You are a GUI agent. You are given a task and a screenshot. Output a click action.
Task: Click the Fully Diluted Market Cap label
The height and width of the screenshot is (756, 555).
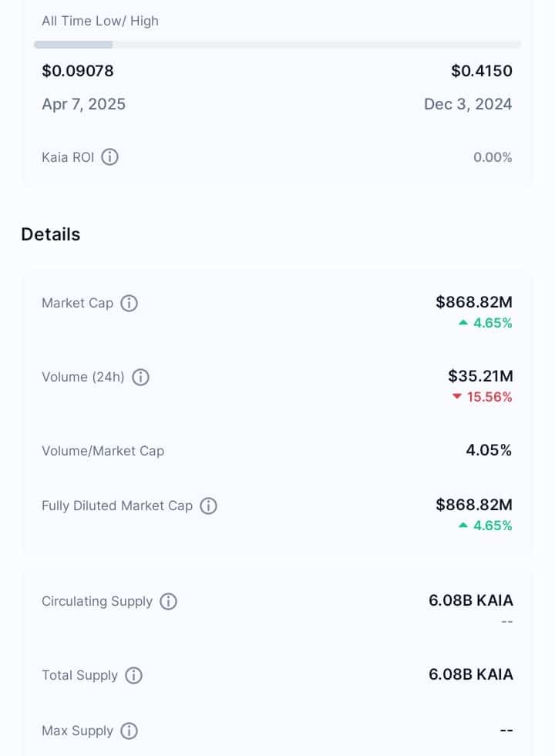(117, 506)
